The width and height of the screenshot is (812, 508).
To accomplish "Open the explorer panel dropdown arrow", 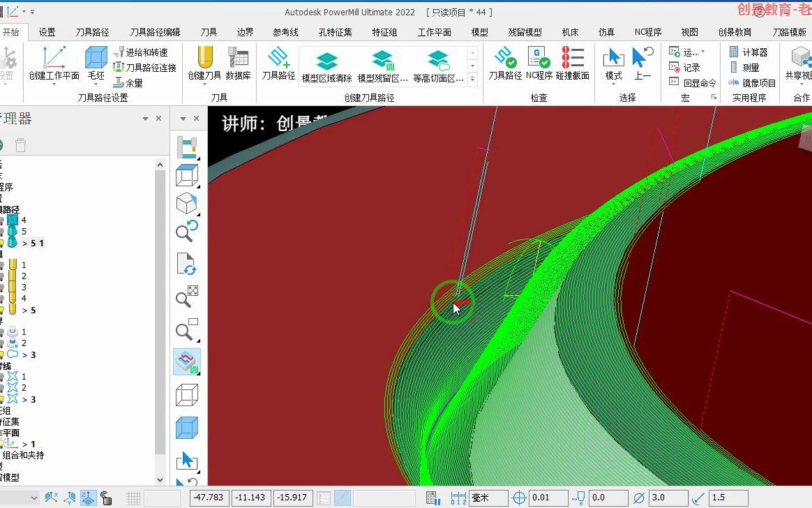I will pos(144,118).
